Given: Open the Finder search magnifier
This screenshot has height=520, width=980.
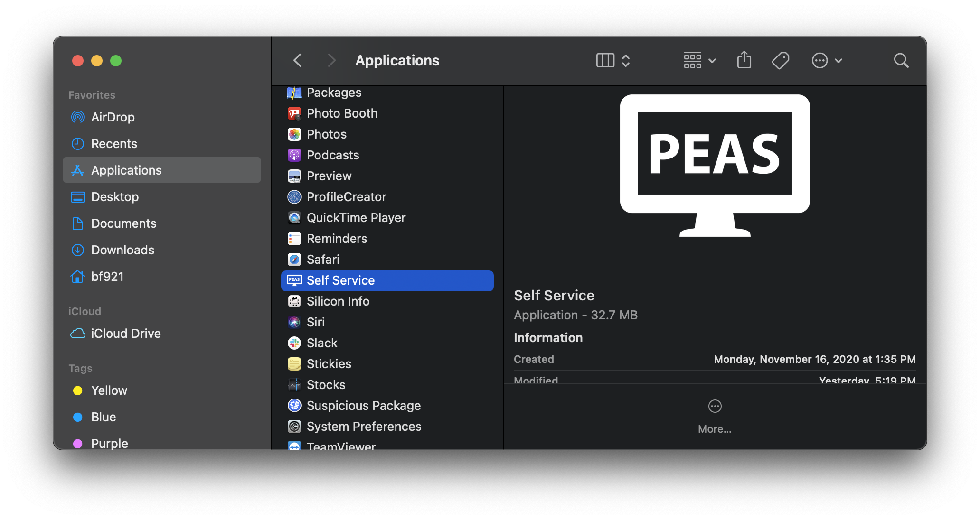Looking at the screenshot, I should point(901,60).
